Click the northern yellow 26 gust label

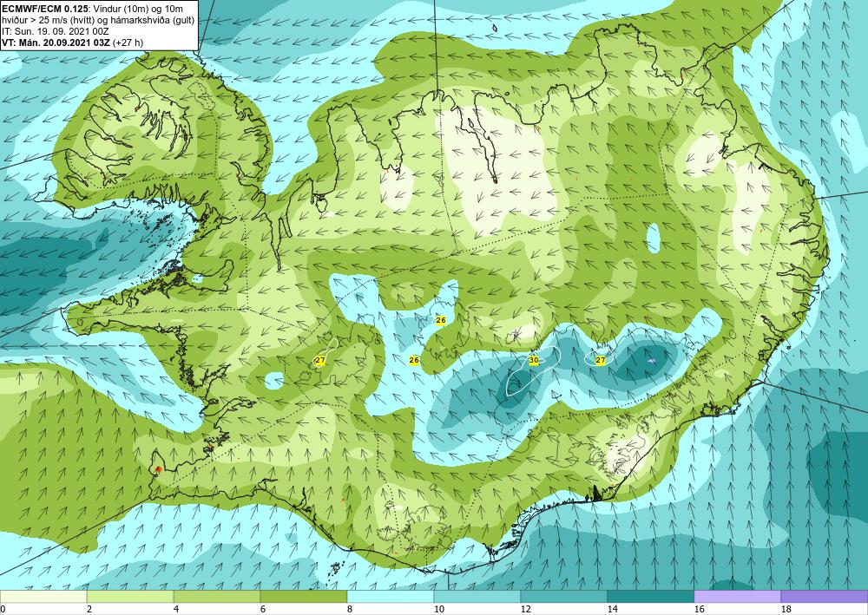pos(441,320)
